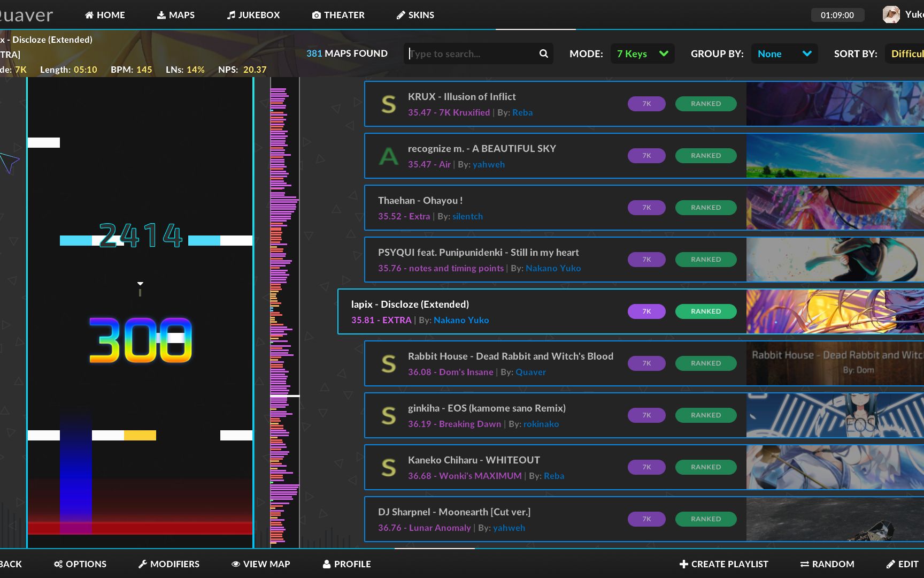924x578 pixels.
Task: Click the 7K badge on lapix Discloze
Action: pyautogui.click(x=646, y=311)
